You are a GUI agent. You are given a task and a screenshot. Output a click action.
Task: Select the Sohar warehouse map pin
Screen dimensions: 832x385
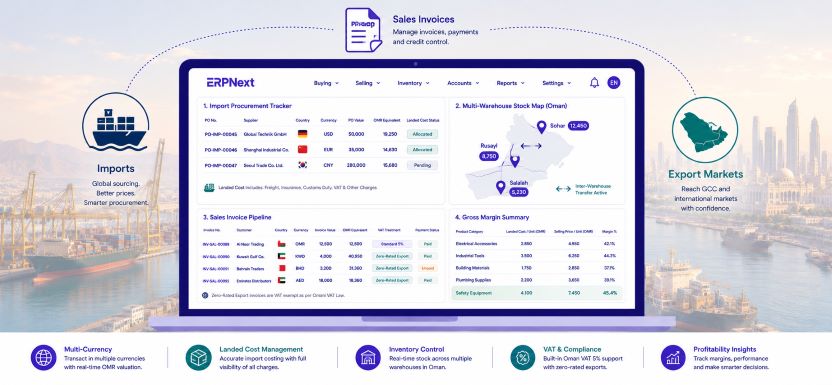pos(541,127)
